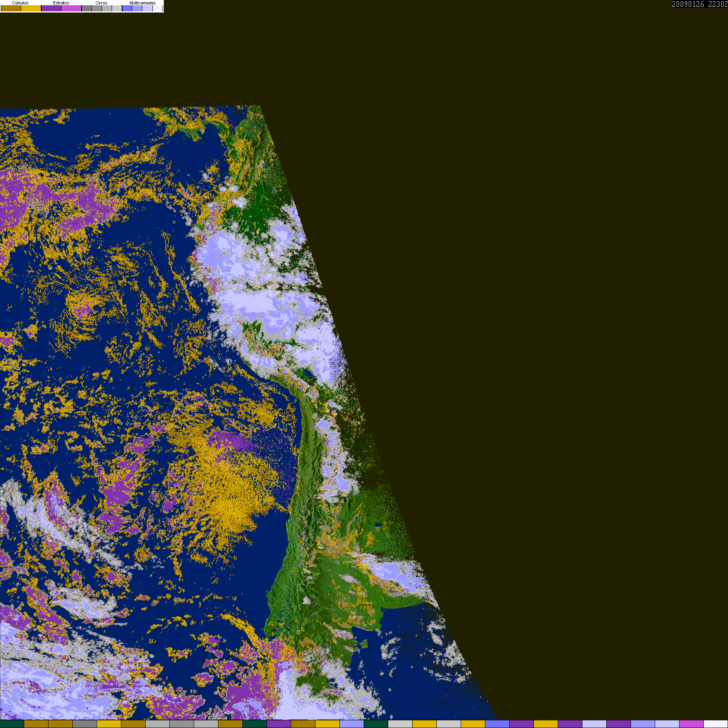Click the dark brown Cúmulos legend swatch

[11, 8]
